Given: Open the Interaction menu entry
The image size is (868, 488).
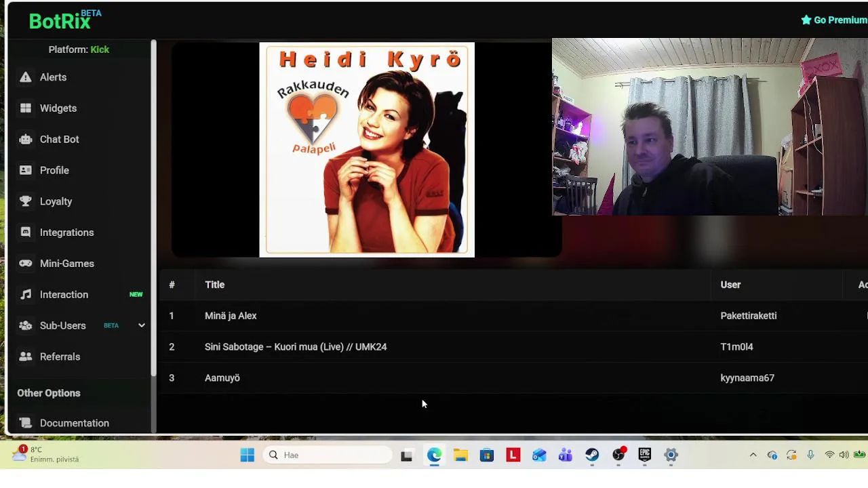Looking at the screenshot, I should (64, 295).
